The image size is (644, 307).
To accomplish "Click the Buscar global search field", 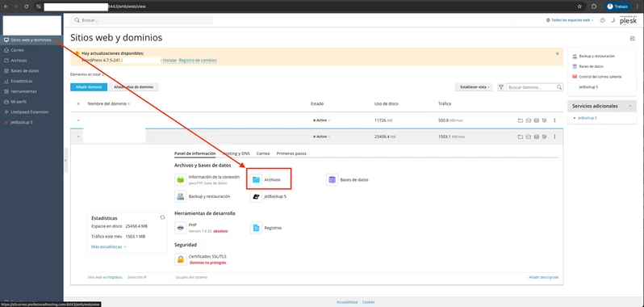I will [x=142, y=20].
